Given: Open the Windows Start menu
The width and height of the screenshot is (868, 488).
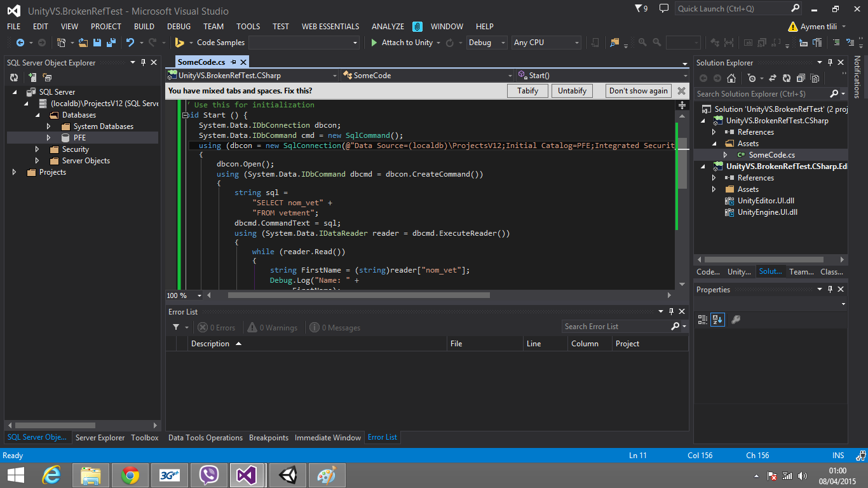Looking at the screenshot, I should point(15,475).
